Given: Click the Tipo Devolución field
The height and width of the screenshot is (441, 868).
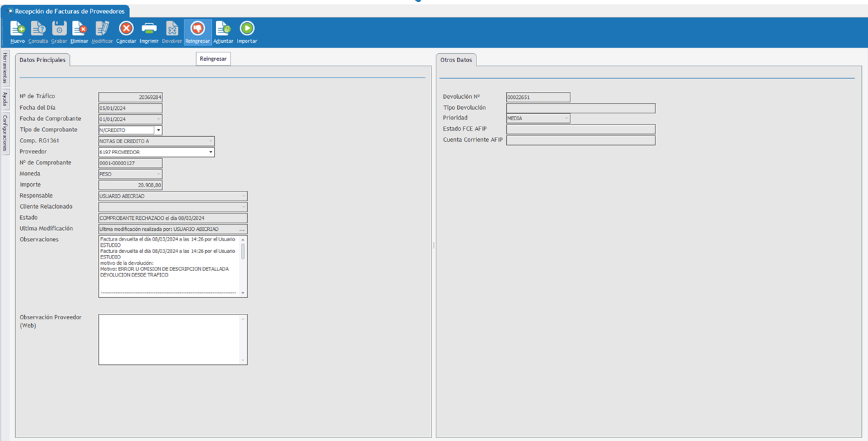Looking at the screenshot, I should pos(581,108).
